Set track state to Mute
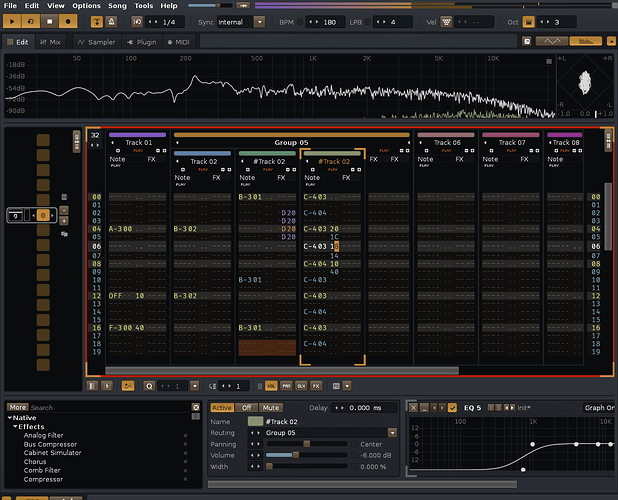 [270, 407]
